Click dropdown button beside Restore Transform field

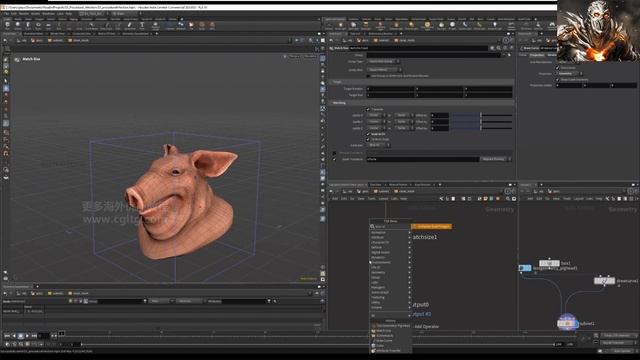[495, 159]
